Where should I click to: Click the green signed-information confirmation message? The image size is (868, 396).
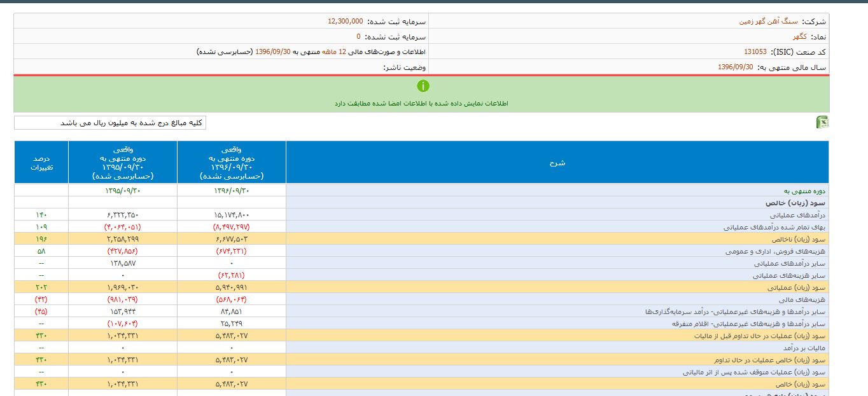pos(421,103)
